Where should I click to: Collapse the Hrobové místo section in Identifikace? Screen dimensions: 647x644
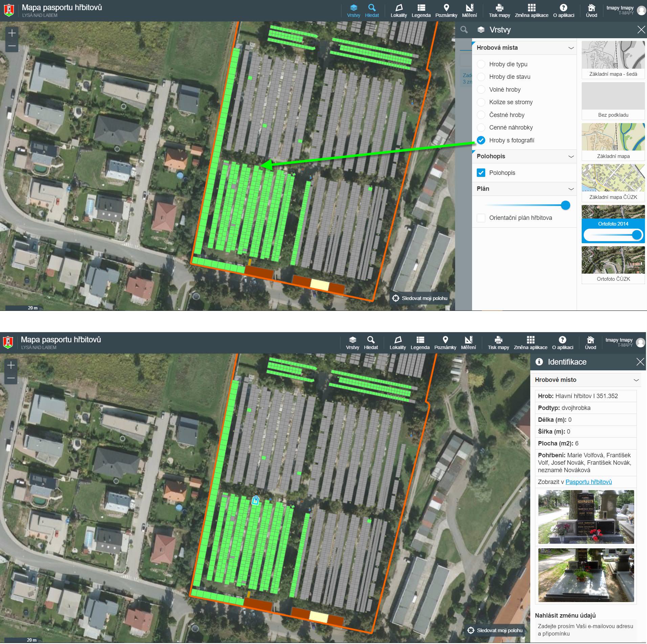click(x=636, y=380)
